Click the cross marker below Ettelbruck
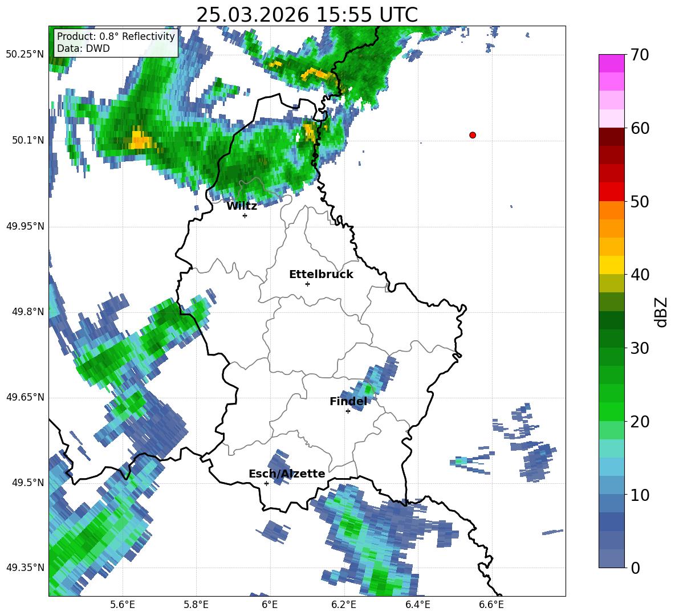Screen dimensions: 675x616 pyautogui.click(x=307, y=284)
